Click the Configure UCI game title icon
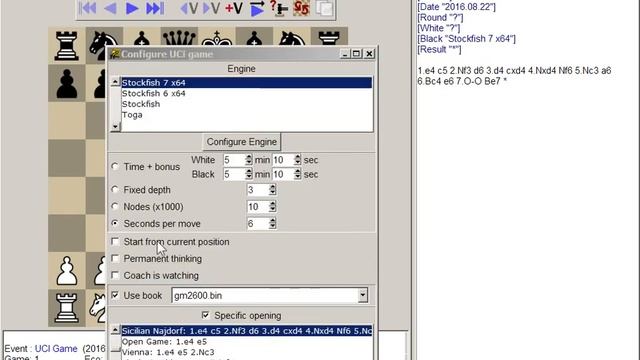 115,54
